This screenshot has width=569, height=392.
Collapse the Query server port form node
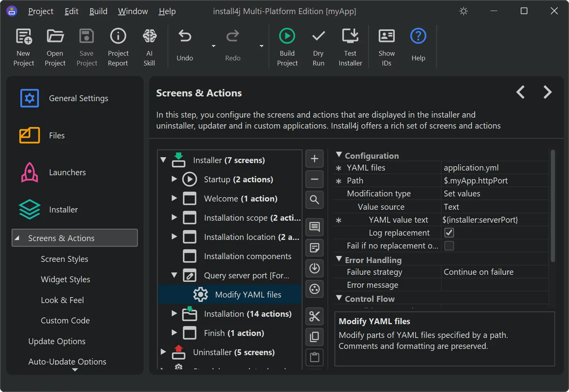pos(174,275)
